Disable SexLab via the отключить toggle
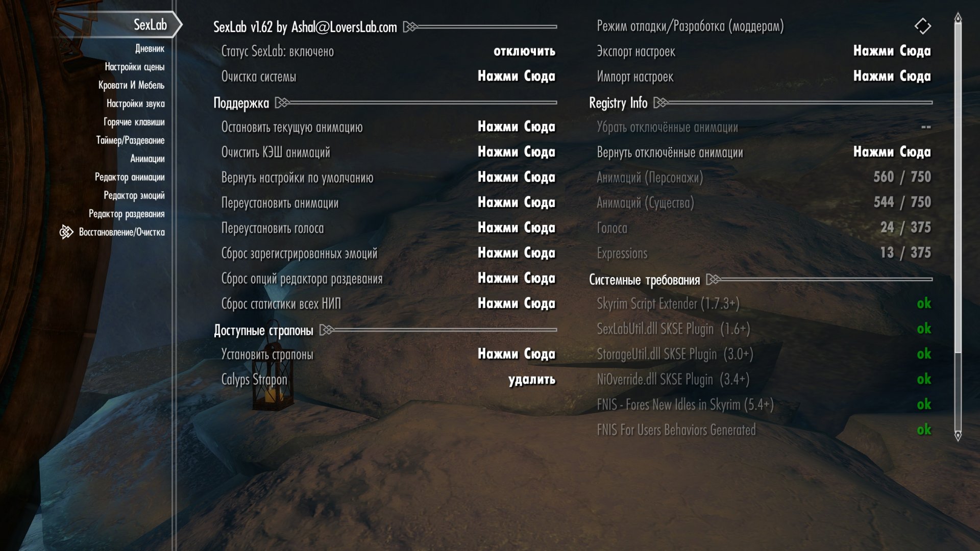This screenshot has height=551, width=980. (x=524, y=52)
